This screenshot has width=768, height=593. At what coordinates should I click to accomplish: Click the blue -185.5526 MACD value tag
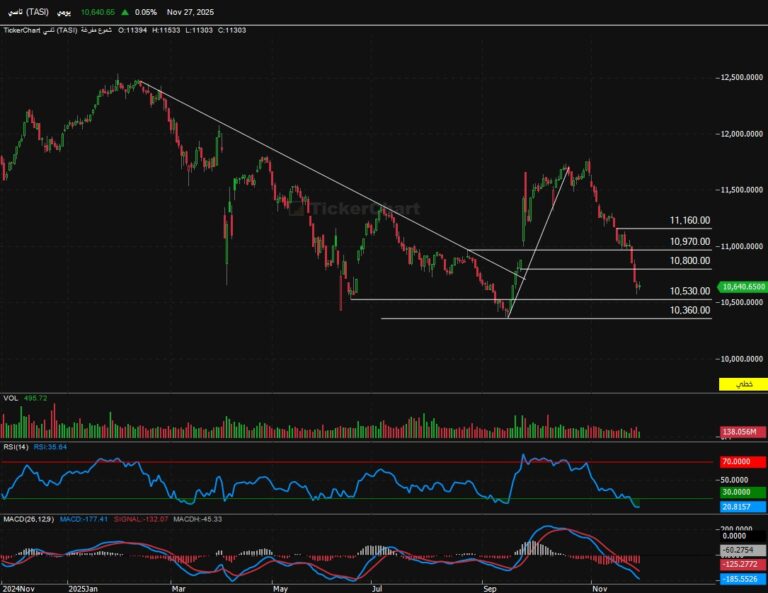tap(738, 580)
